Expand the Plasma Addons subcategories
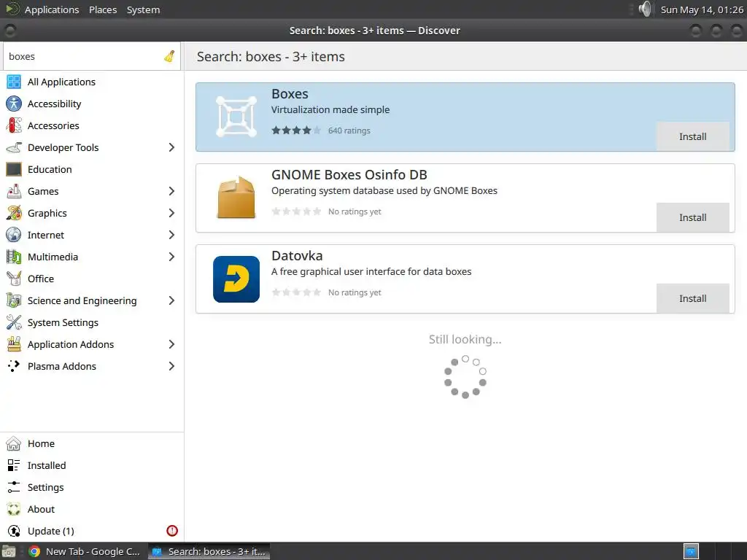The image size is (747, 560). (x=171, y=366)
